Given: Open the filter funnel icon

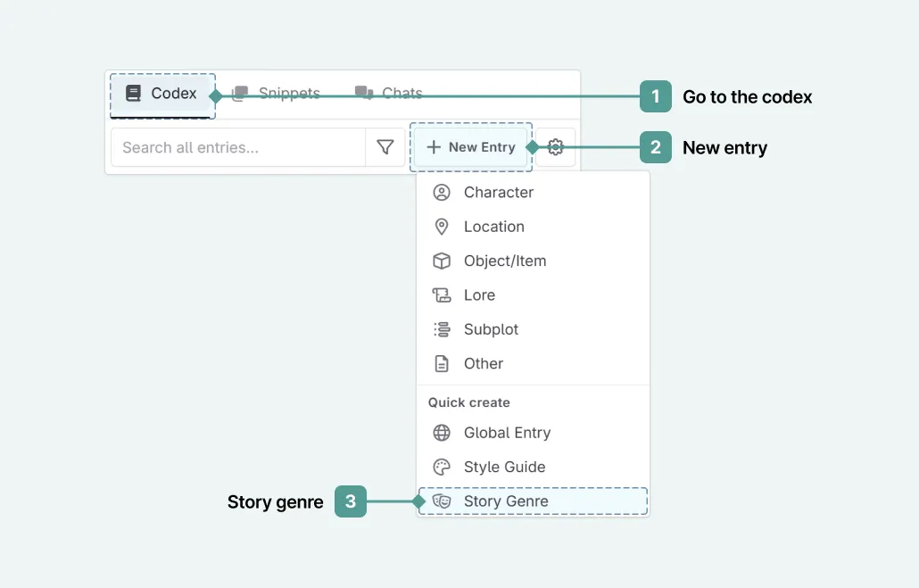Looking at the screenshot, I should tap(385, 147).
